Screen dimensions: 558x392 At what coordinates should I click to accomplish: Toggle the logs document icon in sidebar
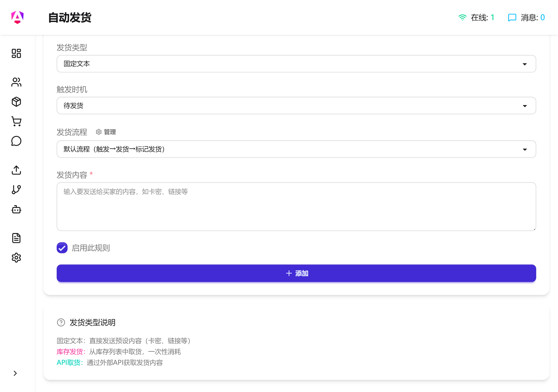(x=16, y=238)
